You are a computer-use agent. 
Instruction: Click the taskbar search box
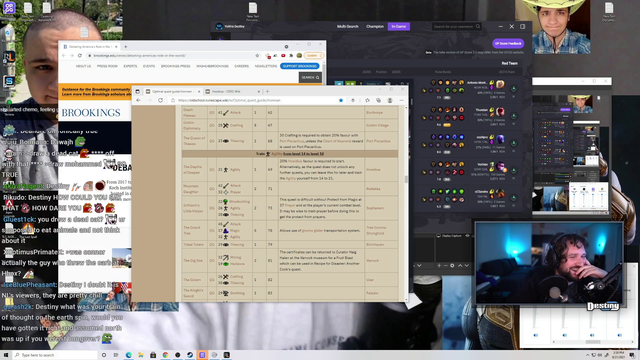click(x=55, y=355)
